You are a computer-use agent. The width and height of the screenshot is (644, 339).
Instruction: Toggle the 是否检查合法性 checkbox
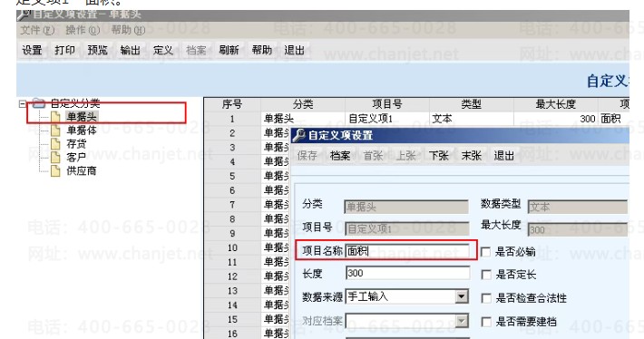pyautogui.click(x=485, y=298)
